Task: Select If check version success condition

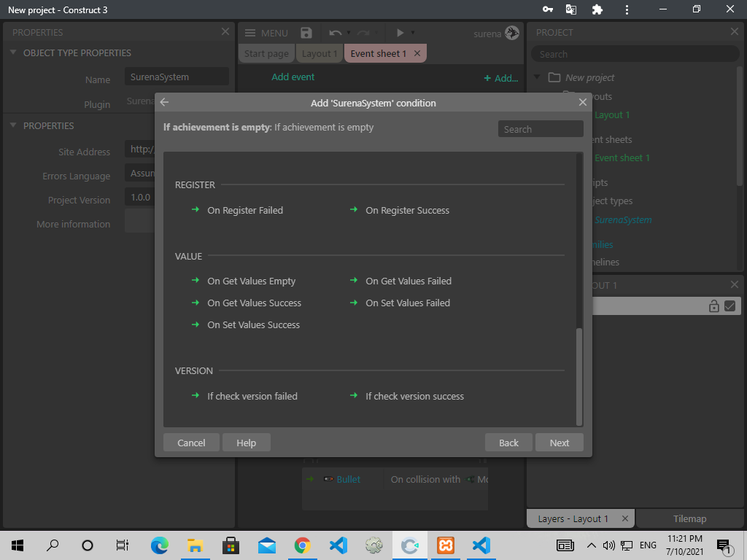Action: pos(414,396)
